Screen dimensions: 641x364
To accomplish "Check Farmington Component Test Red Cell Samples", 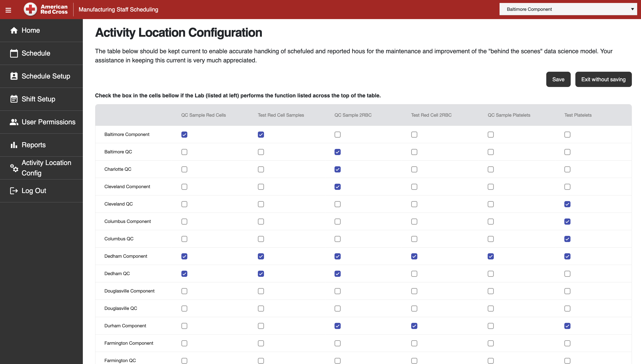I will pos(261,343).
